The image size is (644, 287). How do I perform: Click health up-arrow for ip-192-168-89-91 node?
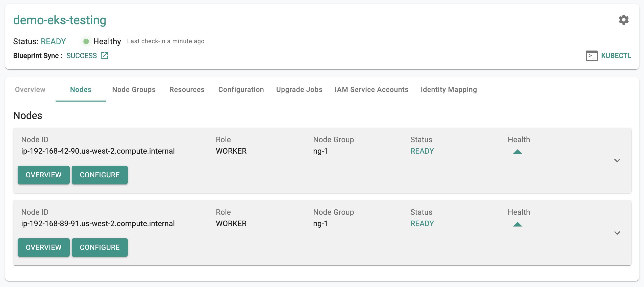(517, 224)
